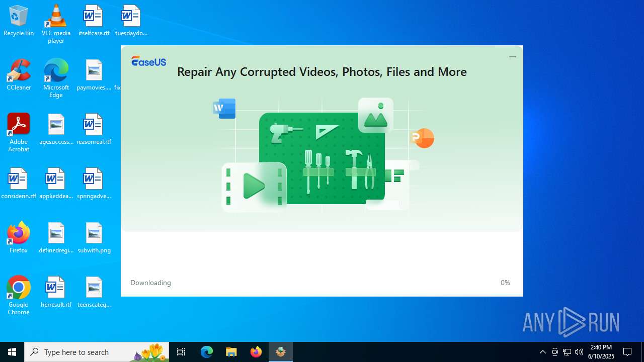Select the subwith.png image file

94,238
